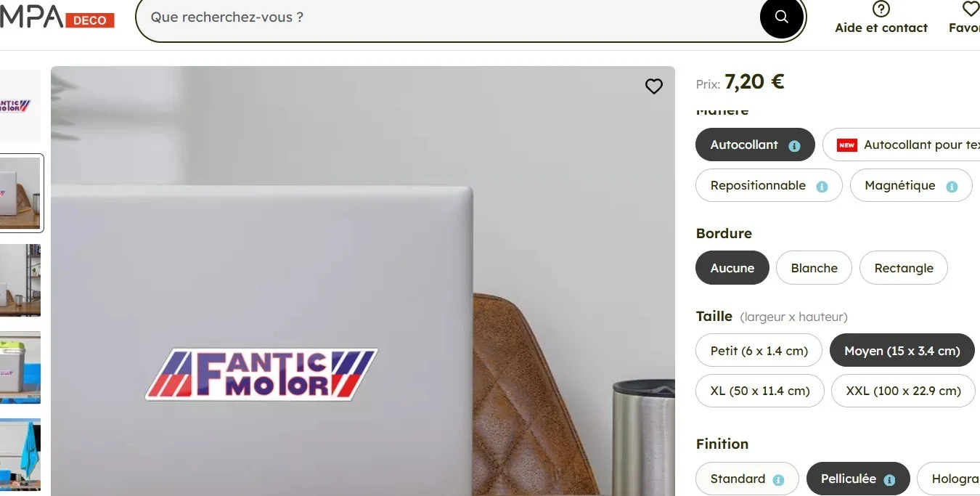This screenshot has height=496, width=980.
Task: Select the Rectangle border option
Action: [x=903, y=268]
